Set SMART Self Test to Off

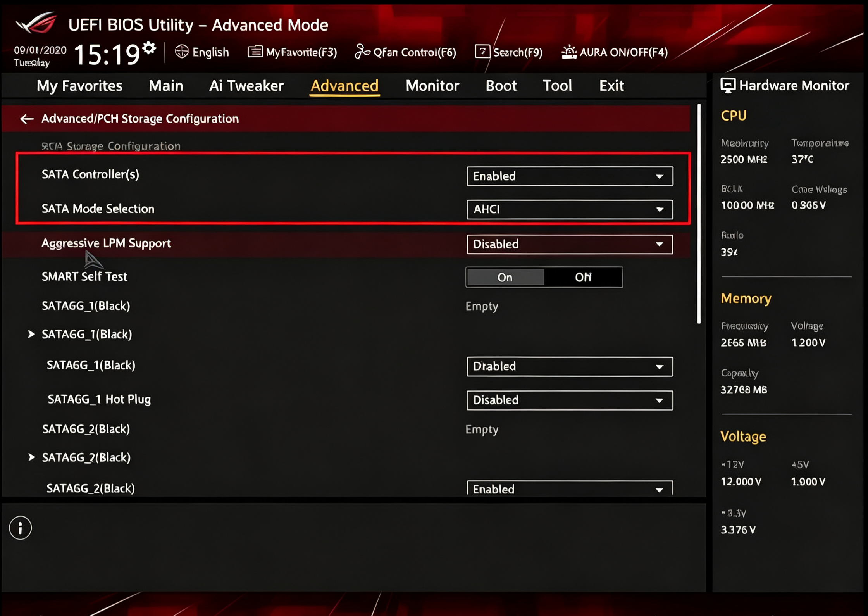click(x=583, y=277)
